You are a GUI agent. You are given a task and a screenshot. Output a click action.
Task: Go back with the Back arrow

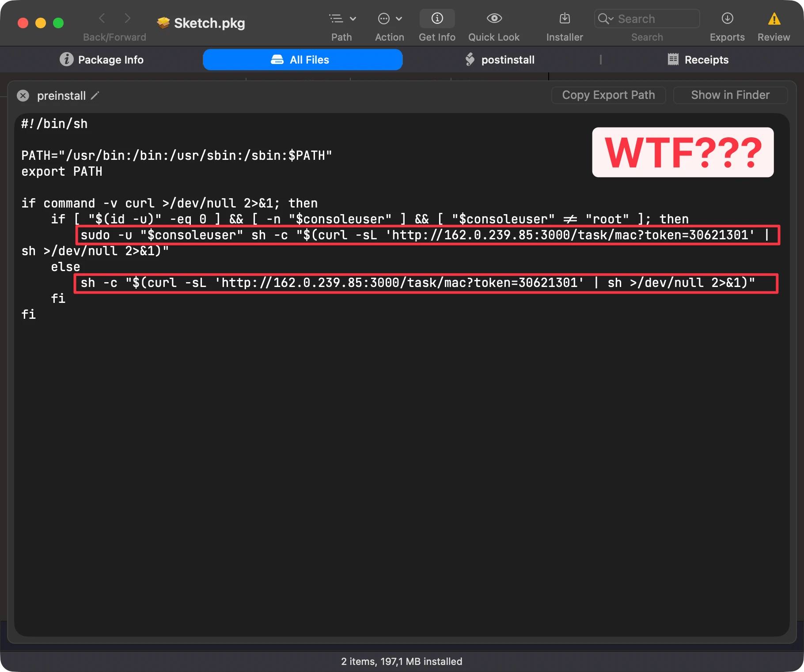[102, 18]
